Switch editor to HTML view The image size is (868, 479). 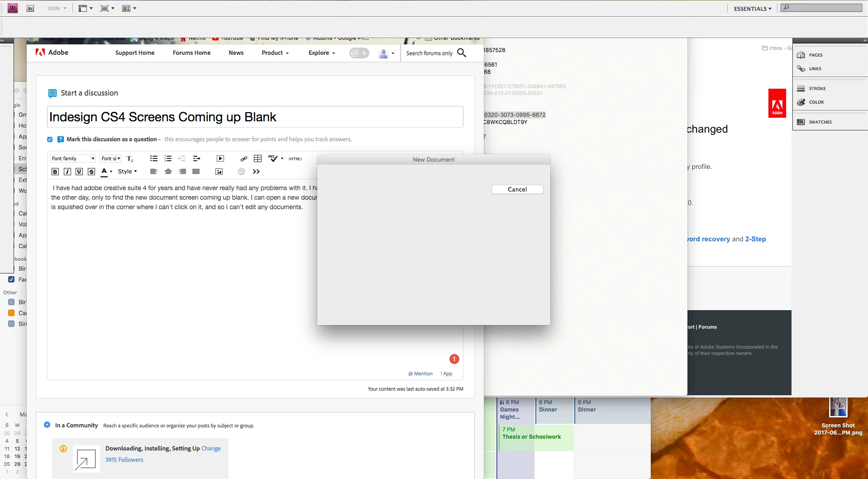pyautogui.click(x=295, y=158)
